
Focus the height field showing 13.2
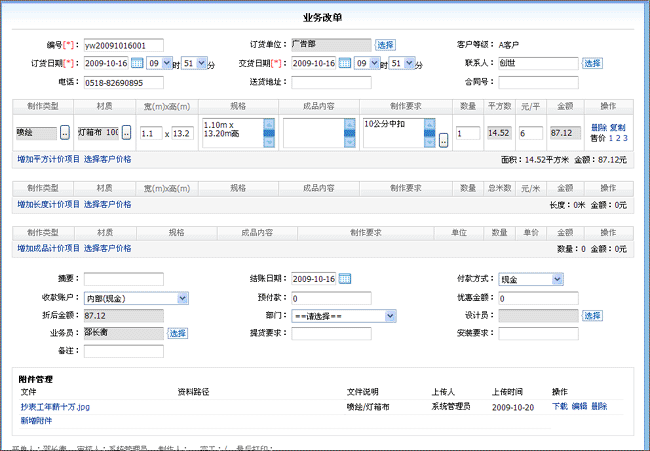click(182, 133)
